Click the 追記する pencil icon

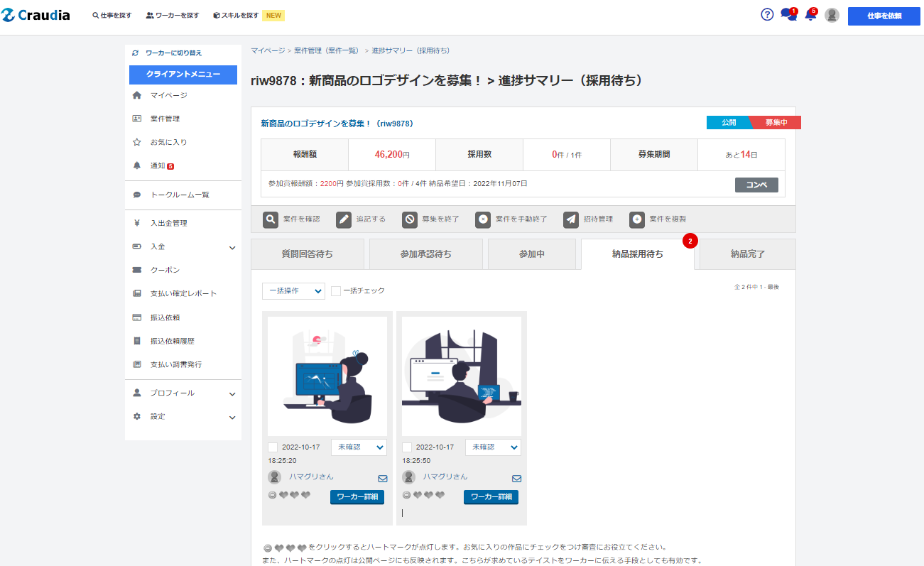[x=344, y=219]
